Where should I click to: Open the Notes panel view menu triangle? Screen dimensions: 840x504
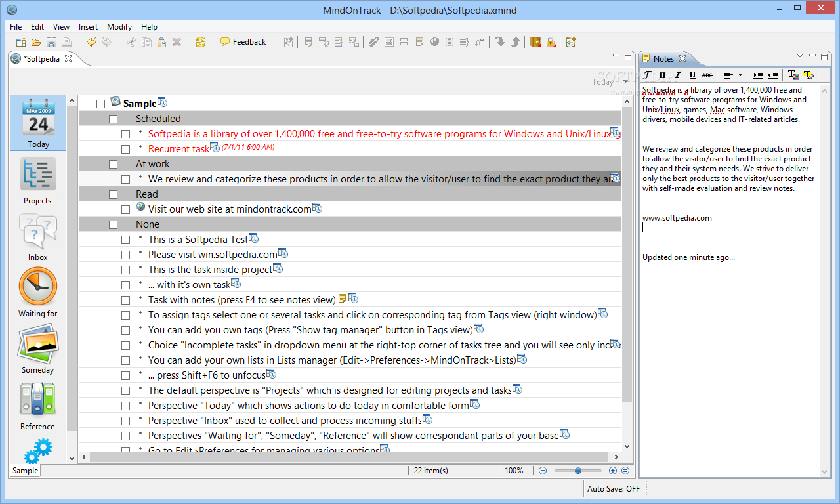tap(799, 57)
